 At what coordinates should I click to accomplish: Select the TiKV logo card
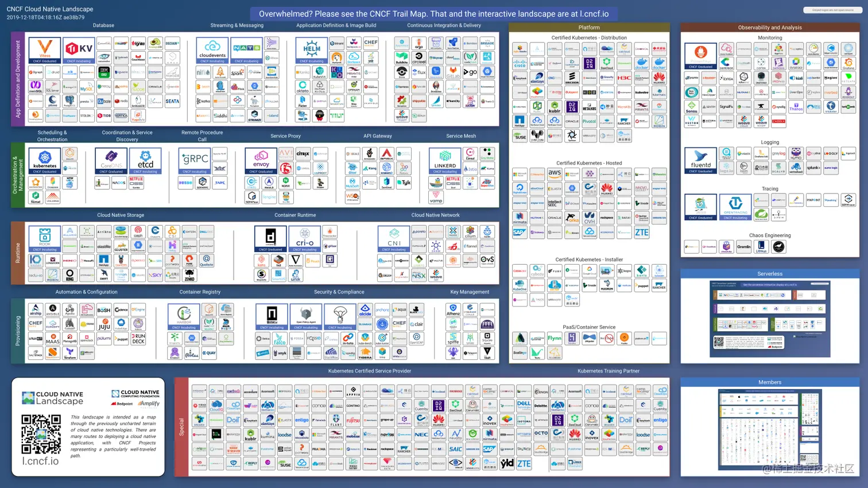[x=79, y=51]
